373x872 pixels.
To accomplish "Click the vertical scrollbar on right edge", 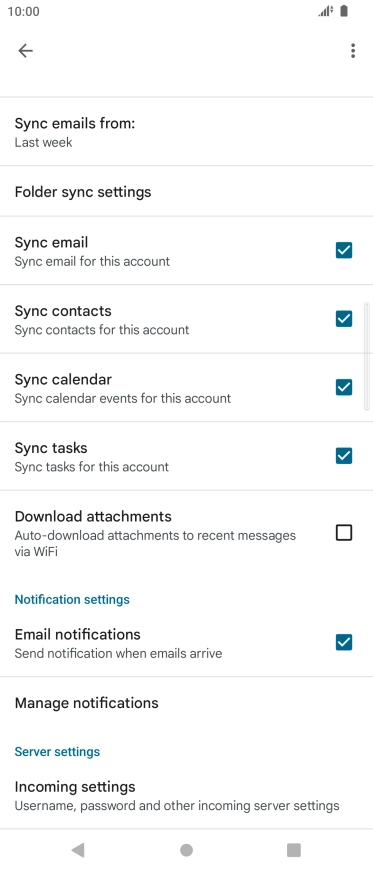I will (367, 356).
